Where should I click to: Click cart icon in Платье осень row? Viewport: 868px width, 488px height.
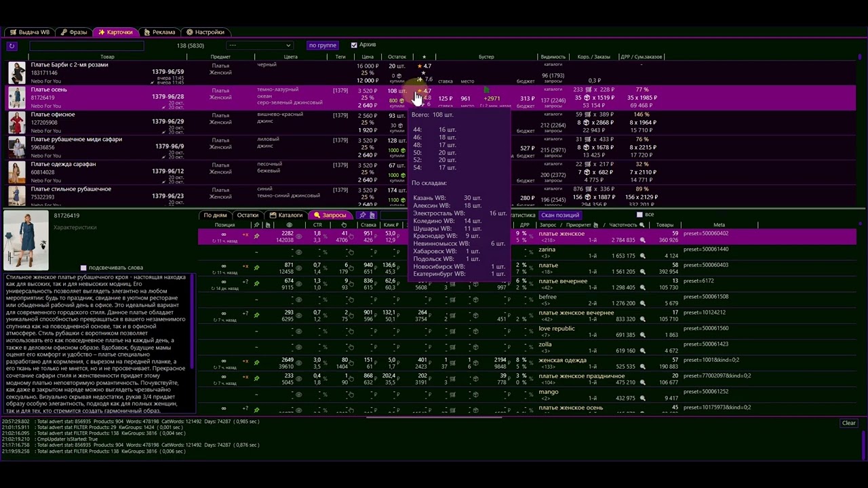coord(588,89)
